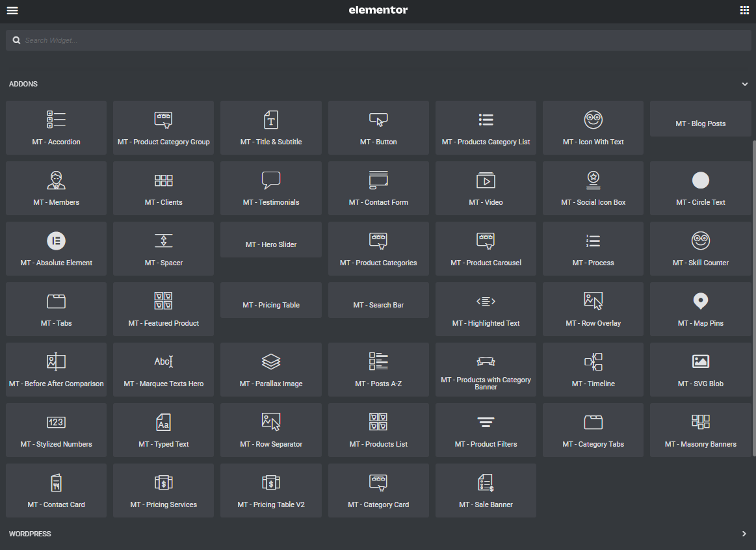Pick the MT - Tabs widget icon
Viewport: 756px width, 550px height.
pyautogui.click(x=57, y=301)
